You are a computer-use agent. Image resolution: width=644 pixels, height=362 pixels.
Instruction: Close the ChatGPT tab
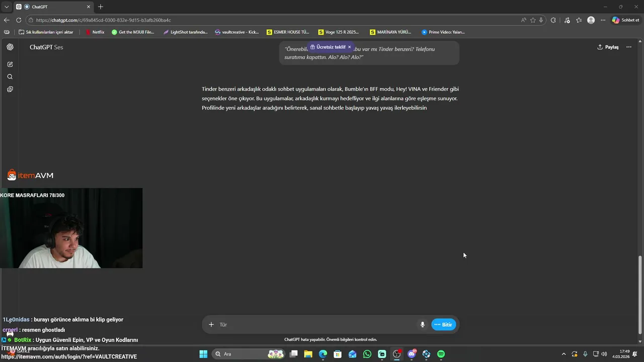click(89, 7)
